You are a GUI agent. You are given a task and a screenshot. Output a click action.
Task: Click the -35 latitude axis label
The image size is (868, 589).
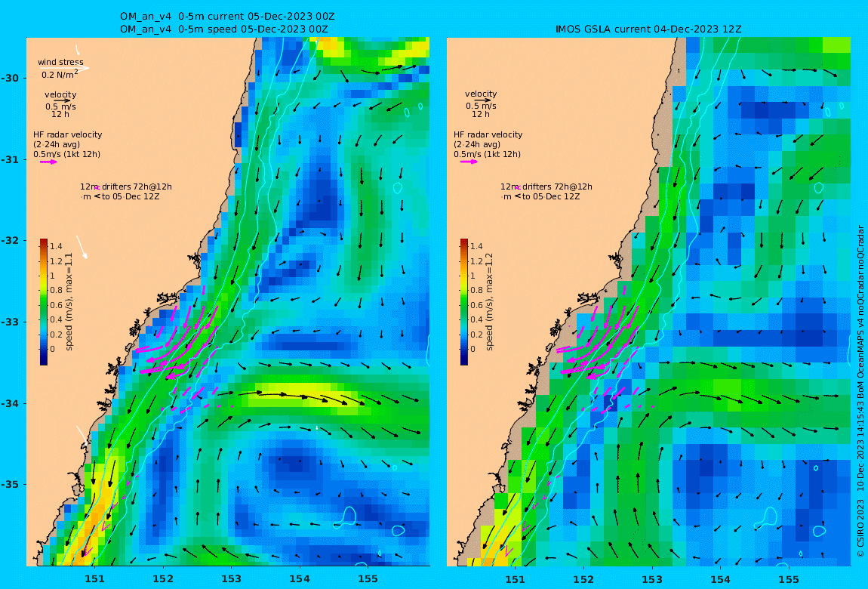click(9, 485)
